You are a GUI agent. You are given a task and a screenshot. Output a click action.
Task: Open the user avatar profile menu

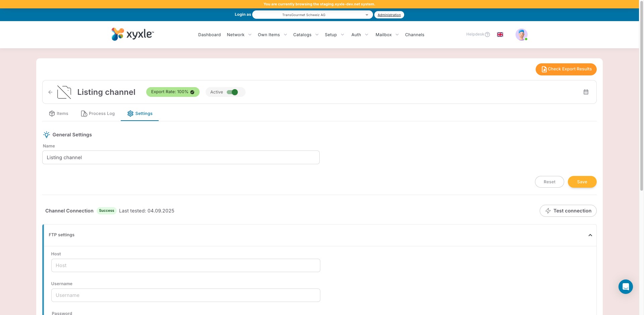521,35
